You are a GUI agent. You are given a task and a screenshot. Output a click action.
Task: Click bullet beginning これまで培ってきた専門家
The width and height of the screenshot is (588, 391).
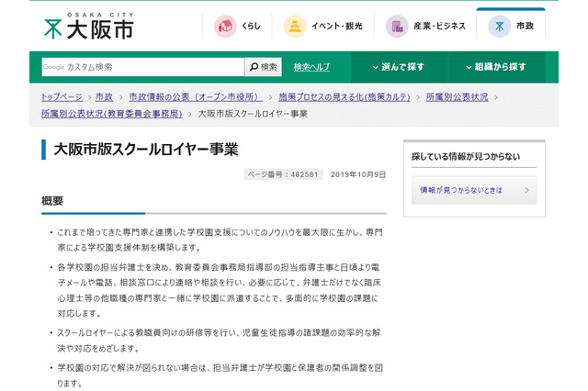point(220,240)
